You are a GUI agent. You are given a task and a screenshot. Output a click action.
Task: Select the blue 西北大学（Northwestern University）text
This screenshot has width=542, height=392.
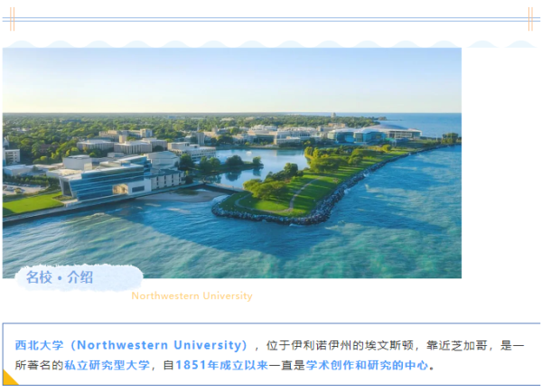131,345
